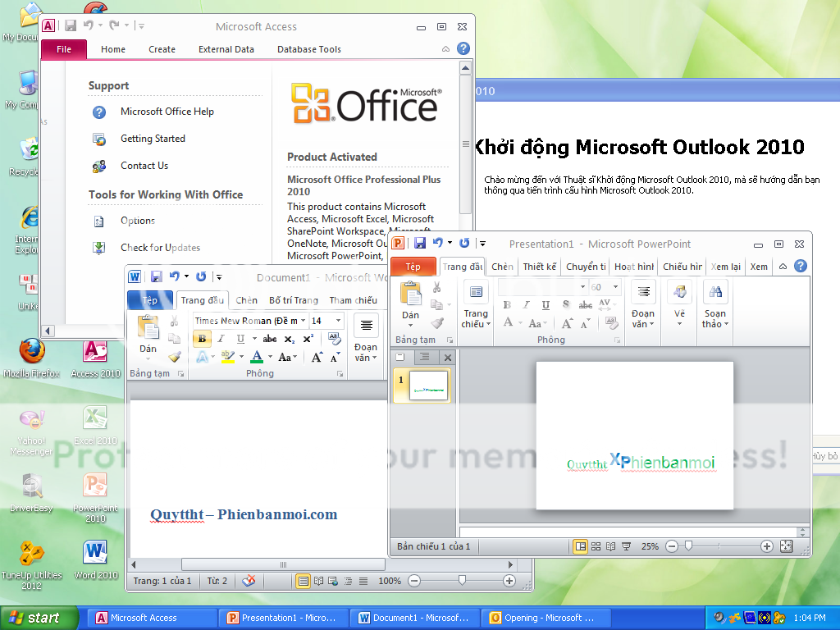Toggle Strikethrough in the Word ribbon
This screenshot has height=630, width=840.
pos(269,339)
